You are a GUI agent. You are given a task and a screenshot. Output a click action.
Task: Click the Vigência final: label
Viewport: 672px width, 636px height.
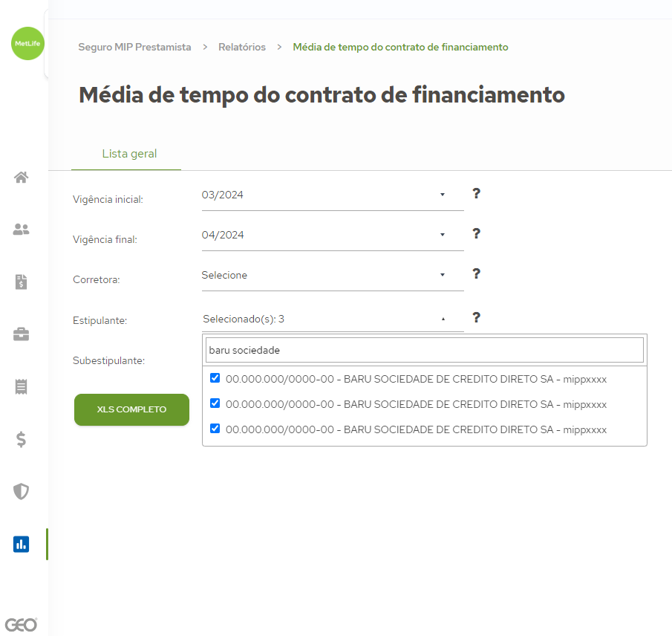[105, 239]
